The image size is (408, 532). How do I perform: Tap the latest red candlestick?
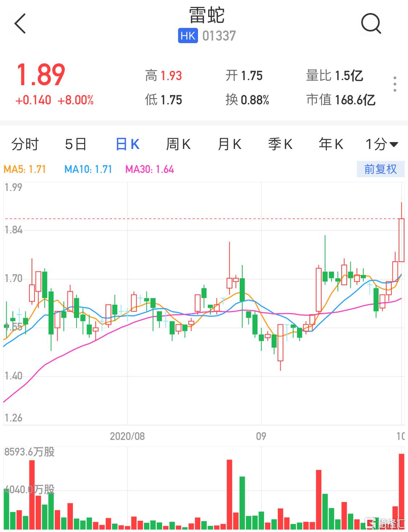pyautogui.click(x=401, y=240)
